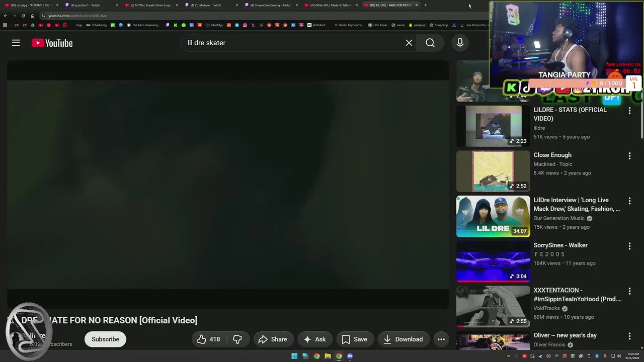Switch to ShawnCamGaming - Twitch tab
The image size is (644, 362).
click(270, 5)
